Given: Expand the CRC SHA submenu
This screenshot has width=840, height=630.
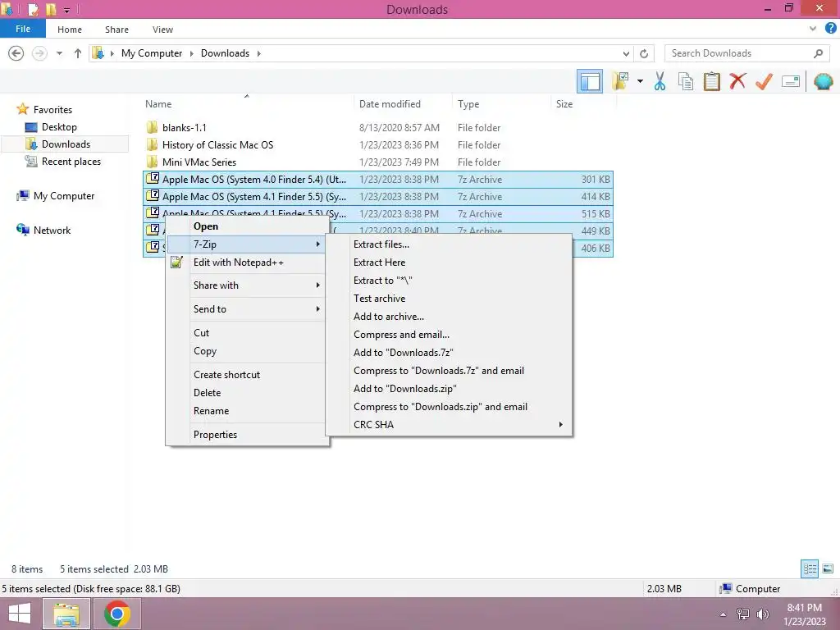Looking at the screenshot, I should 449,424.
